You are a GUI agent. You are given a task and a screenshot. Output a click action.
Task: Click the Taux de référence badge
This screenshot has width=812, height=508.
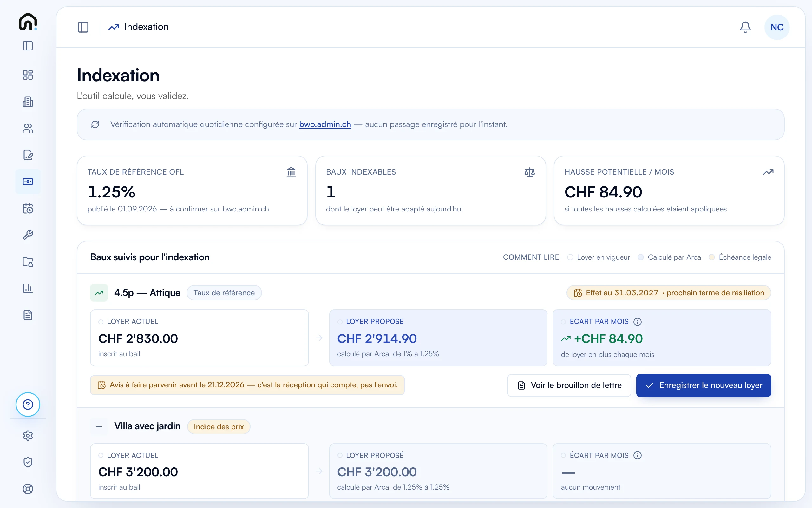point(224,293)
